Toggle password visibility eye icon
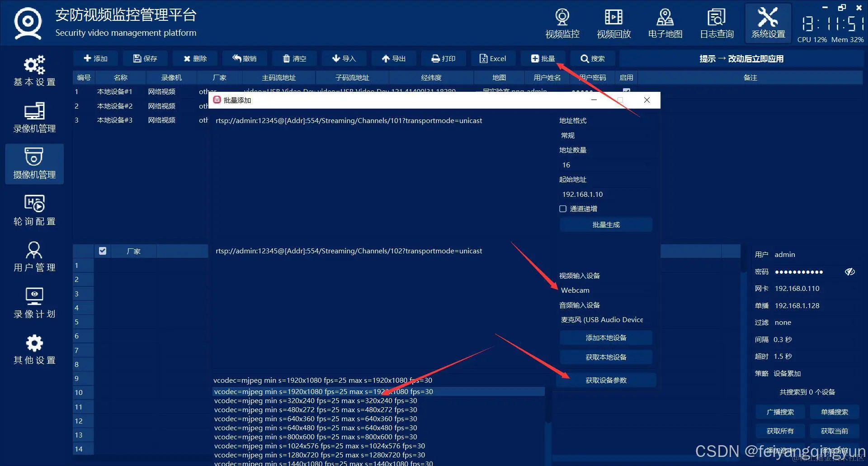The width and height of the screenshot is (868, 466). click(850, 271)
